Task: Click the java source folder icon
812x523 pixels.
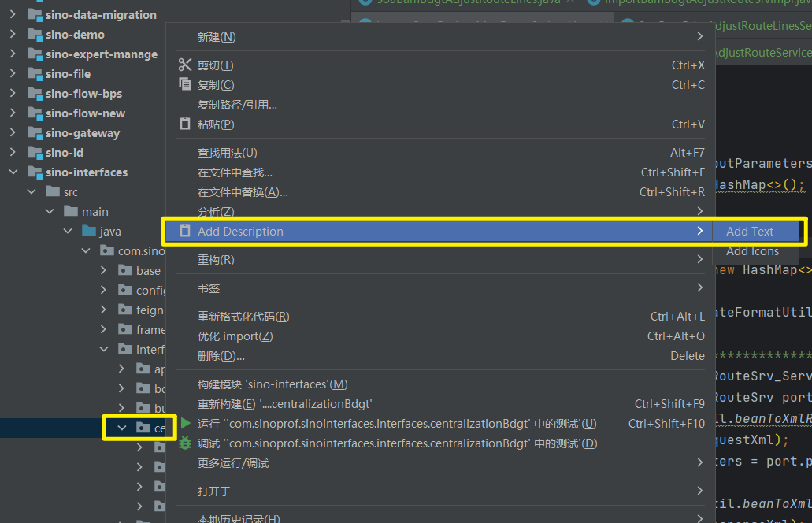Action: pos(88,231)
